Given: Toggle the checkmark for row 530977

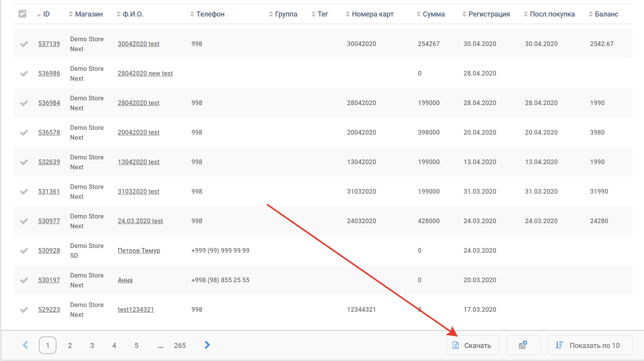Looking at the screenshot, I should 24,221.
